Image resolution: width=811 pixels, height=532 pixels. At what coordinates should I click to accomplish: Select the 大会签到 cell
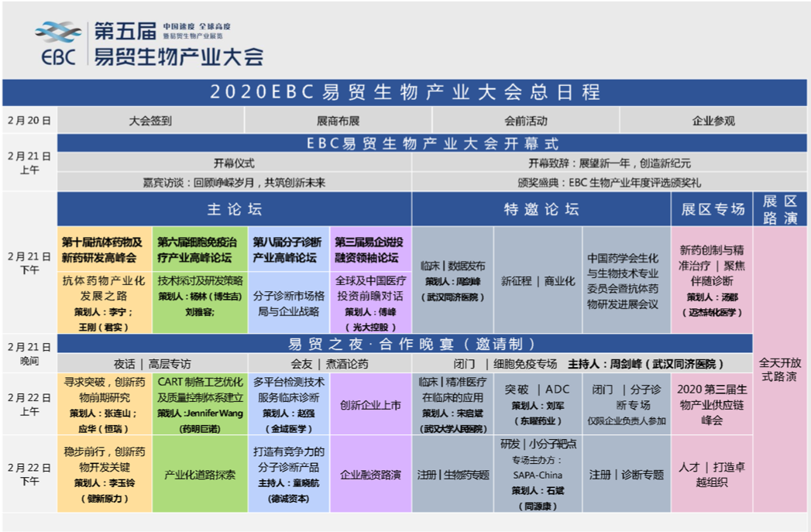(x=150, y=121)
